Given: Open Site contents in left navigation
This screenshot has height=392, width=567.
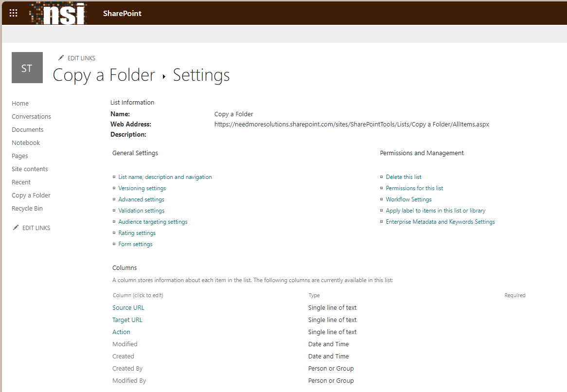Looking at the screenshot, I should pyautogui.click(x=30, y=169).
